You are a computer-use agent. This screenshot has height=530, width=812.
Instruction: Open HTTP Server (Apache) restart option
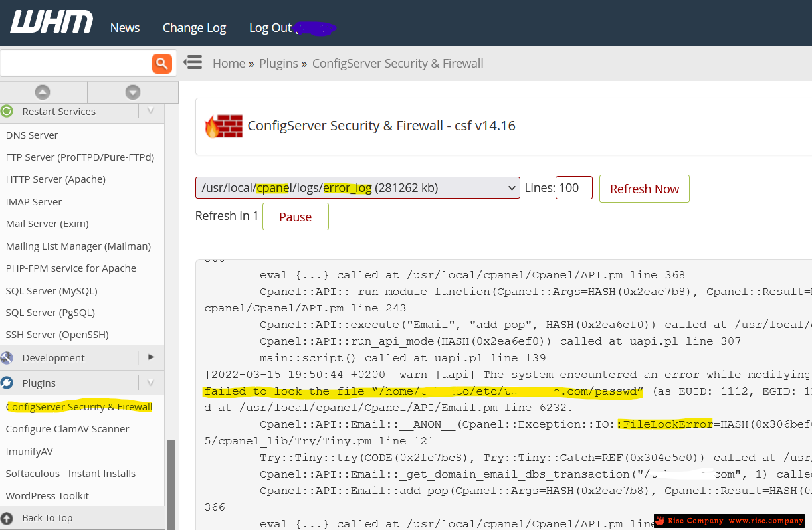[56, 179]
